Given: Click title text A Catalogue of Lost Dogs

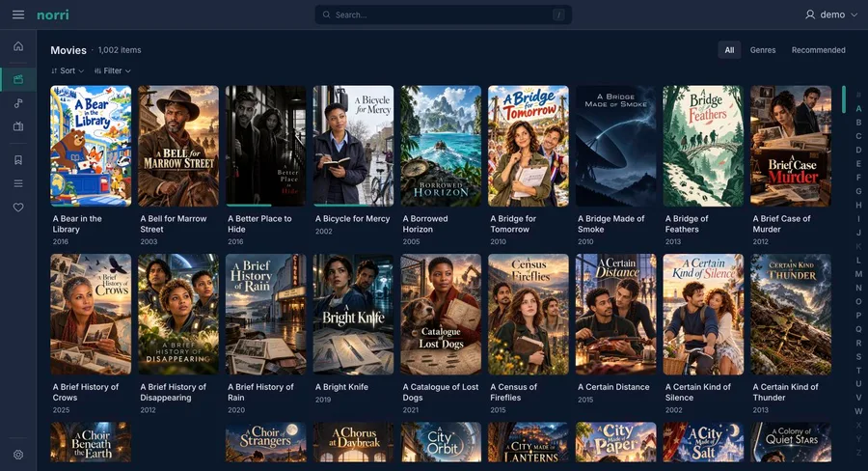Looking at the screenshot, I should [441, 392].
